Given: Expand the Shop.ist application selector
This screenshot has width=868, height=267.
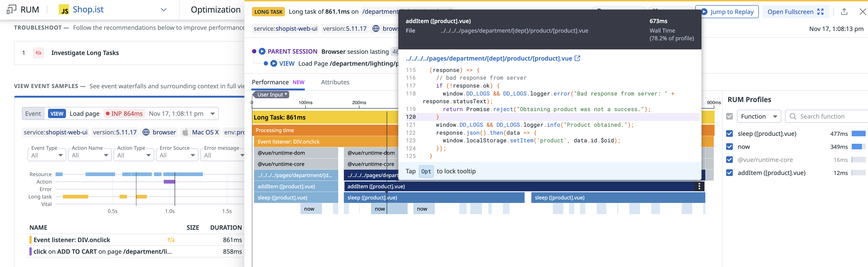Looking at the screenshot, I should 163,10.
